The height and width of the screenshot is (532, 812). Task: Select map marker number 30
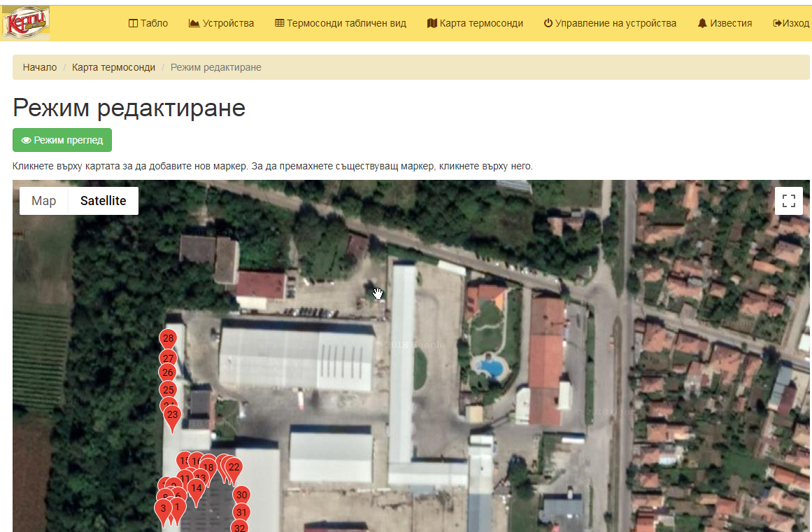241,496
